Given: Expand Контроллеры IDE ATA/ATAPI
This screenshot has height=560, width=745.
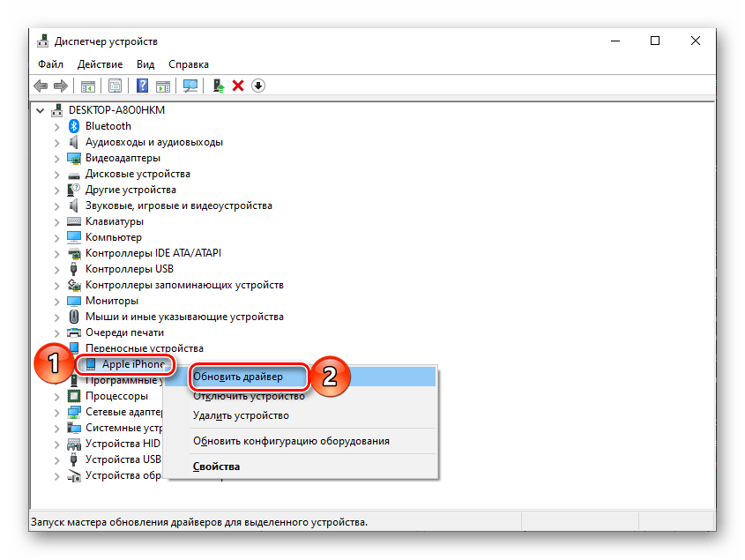Looking at the screenshot, I should tap(57, 254).
